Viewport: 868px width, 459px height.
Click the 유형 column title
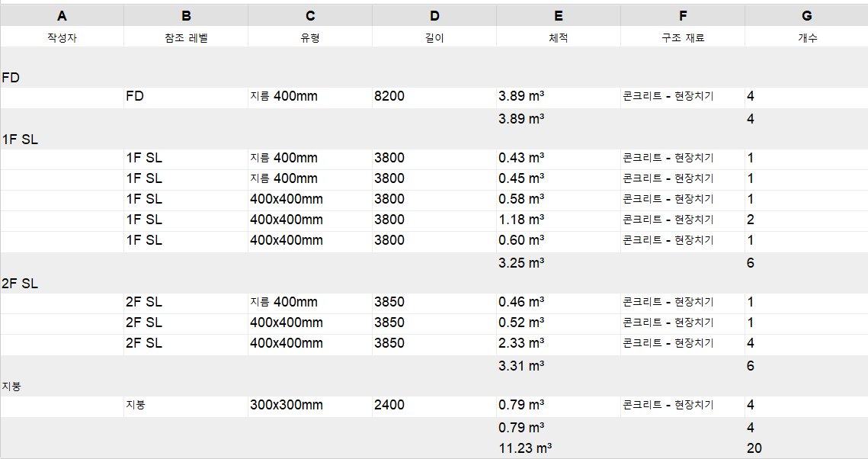[x=310, y=37]
